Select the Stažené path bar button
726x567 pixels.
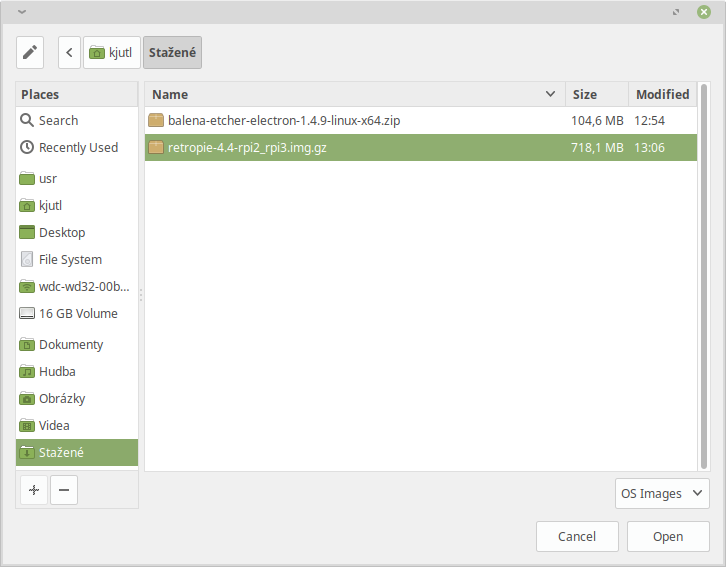tap(172, 52)
